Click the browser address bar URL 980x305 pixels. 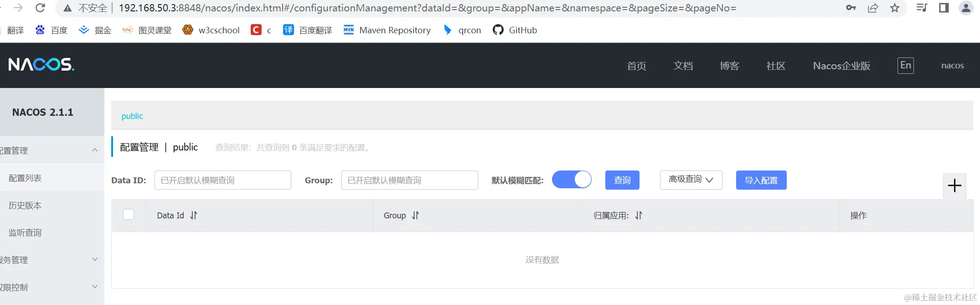pos(427,8)
